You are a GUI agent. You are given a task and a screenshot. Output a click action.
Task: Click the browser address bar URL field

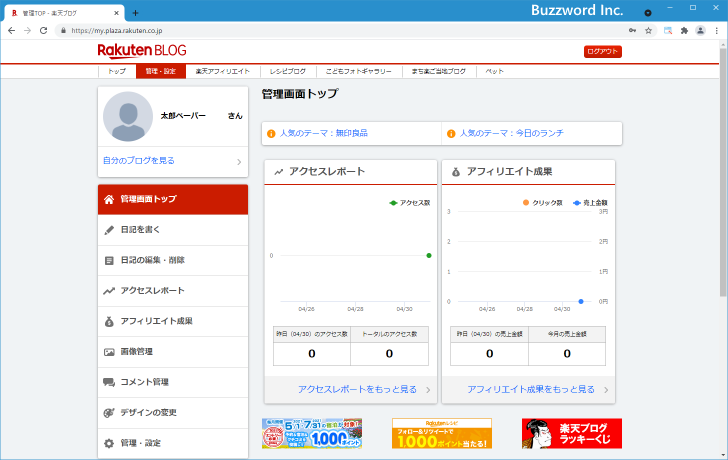(344, 31)
